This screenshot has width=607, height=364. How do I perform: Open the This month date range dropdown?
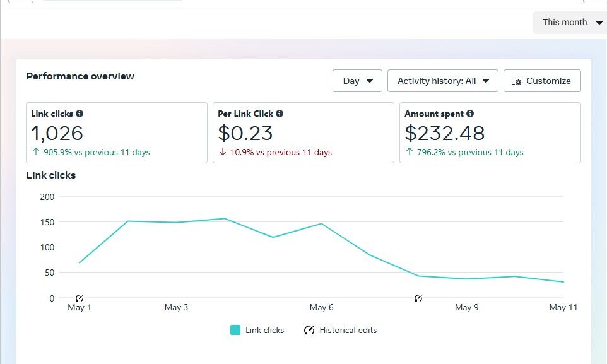point(570,22)
